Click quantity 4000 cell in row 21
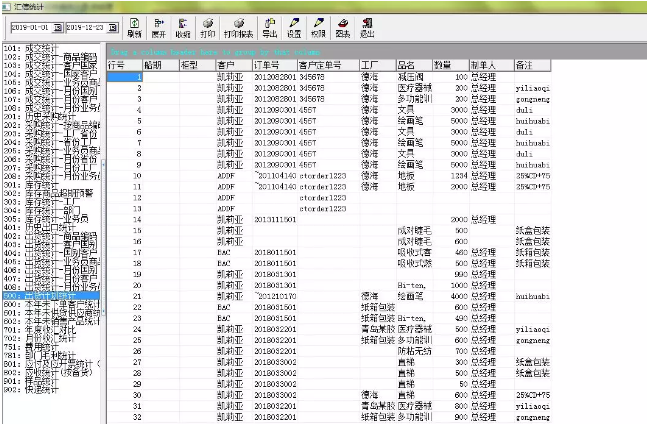Viewport: 649px width, 427px height. 451,296
